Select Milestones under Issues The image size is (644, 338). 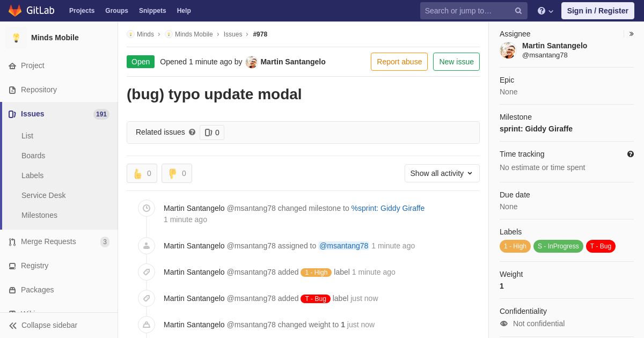39,215
